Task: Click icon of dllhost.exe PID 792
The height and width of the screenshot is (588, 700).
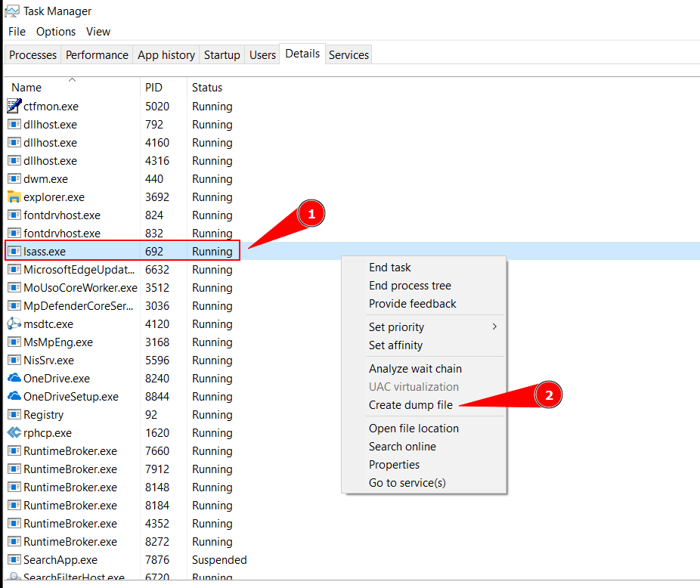Action: tap(14, 124)
